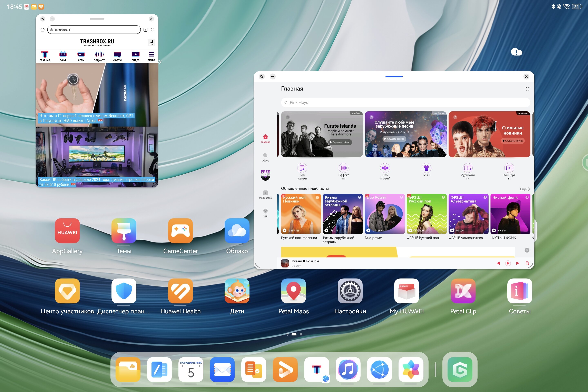The image size is (588, 392).
Task: Open Настройки settings app
Action: [350, 291]
